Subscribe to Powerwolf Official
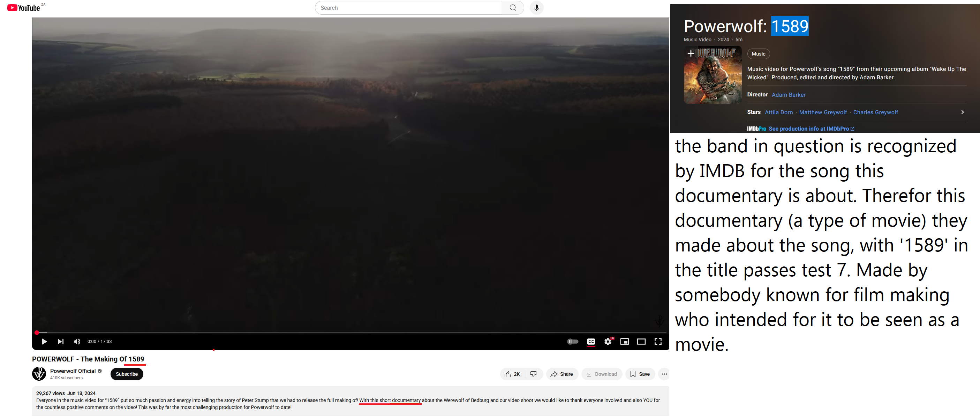The height and width of the screenshot is (417, 980). click(127, 374)
